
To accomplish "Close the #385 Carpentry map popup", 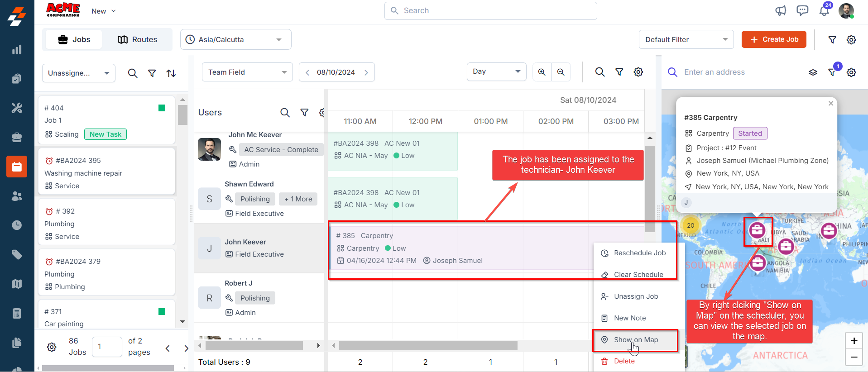I will (x=831, y=104).
